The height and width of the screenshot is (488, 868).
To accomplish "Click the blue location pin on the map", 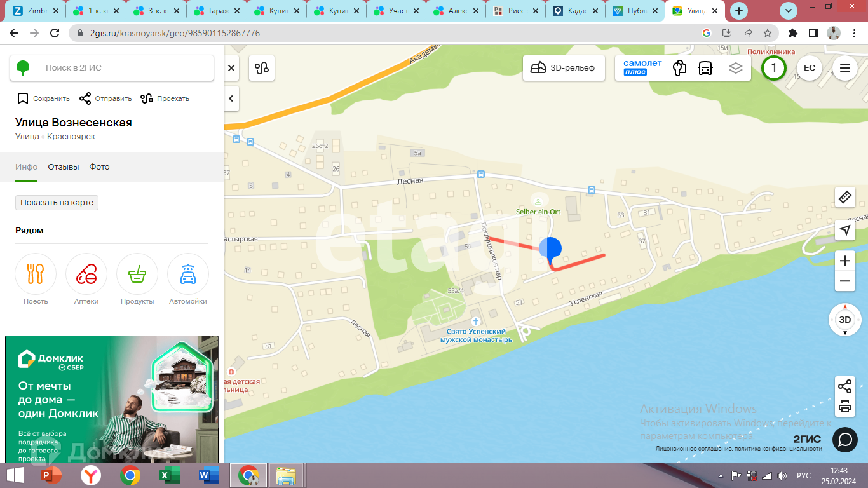I will coord(550,250).
